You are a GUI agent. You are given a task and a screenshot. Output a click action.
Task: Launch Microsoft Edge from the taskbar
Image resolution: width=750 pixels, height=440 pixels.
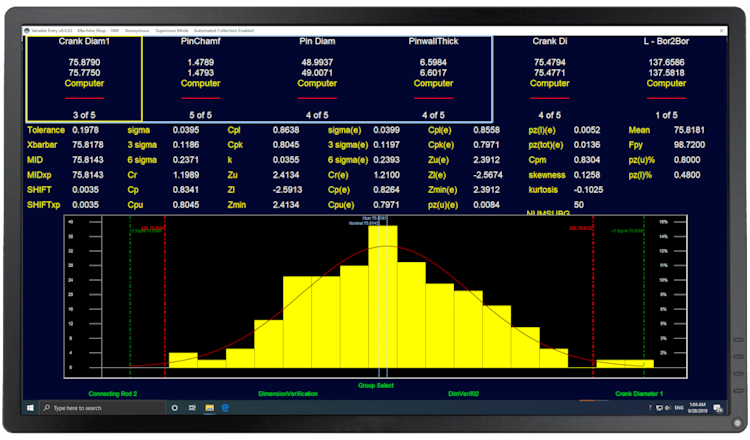pos(225,408)
